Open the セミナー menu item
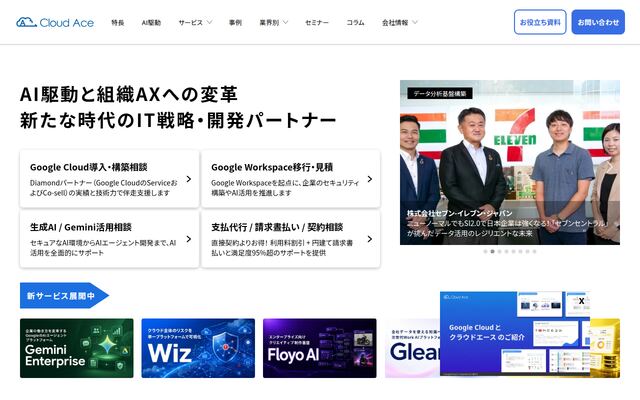 pyautogui.click(x=317, y=22)
